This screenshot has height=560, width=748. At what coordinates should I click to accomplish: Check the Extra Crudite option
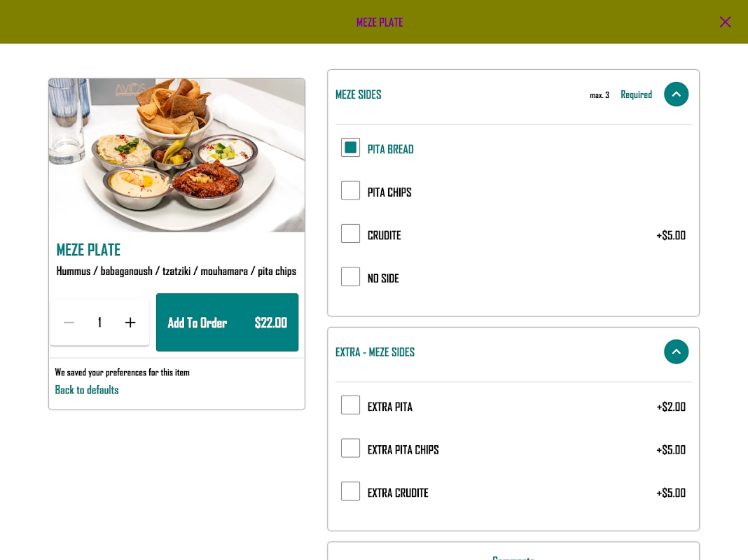coord(350,491)
